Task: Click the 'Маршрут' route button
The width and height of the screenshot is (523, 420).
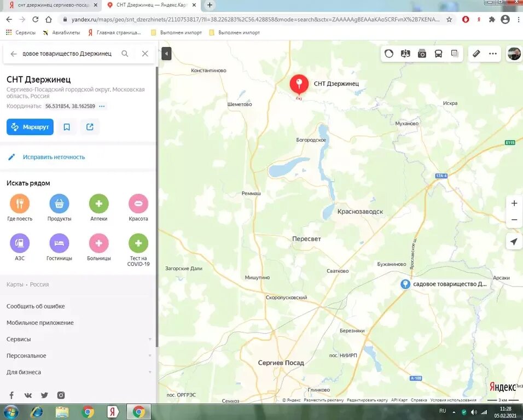Action: [30, 126]
